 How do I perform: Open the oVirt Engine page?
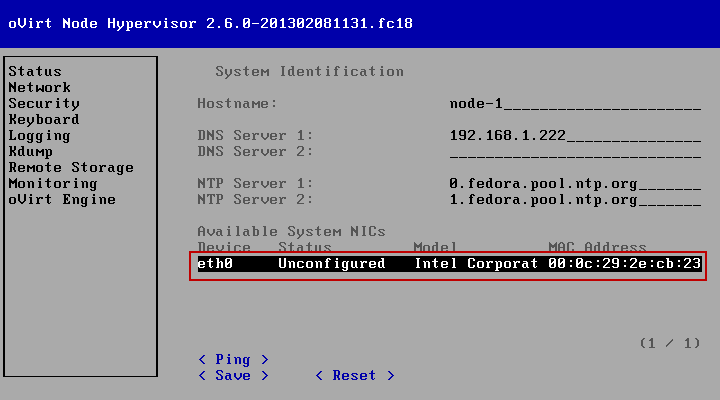point(62,200)
